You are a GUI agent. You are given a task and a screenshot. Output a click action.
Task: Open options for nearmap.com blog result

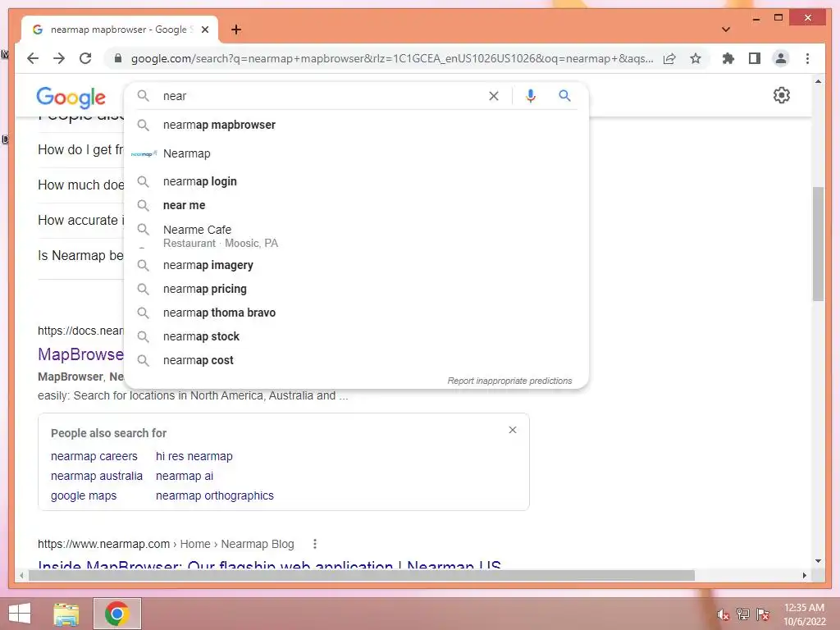pos(315,544)
